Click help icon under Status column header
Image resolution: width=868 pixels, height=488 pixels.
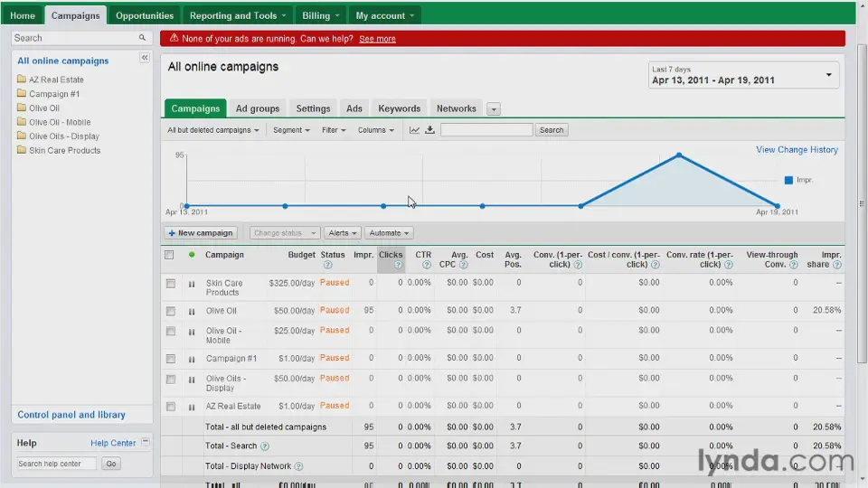[327, 265]
